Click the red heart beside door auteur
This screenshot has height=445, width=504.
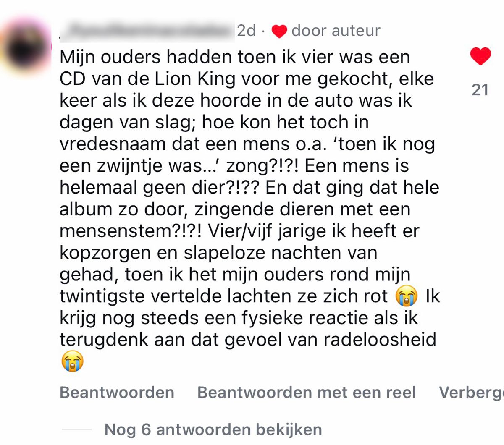click(x=279, y=31)
